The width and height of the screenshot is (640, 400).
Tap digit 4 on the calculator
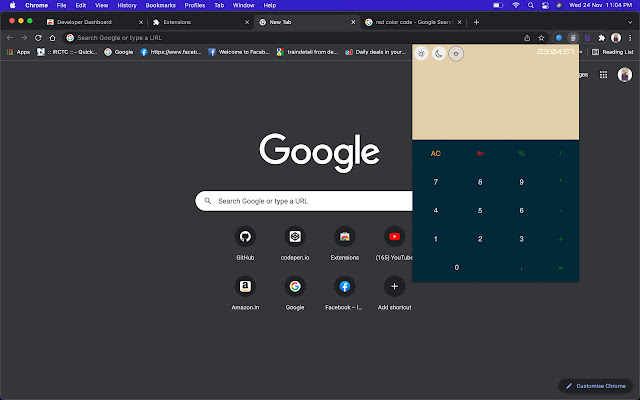point(436,210)
